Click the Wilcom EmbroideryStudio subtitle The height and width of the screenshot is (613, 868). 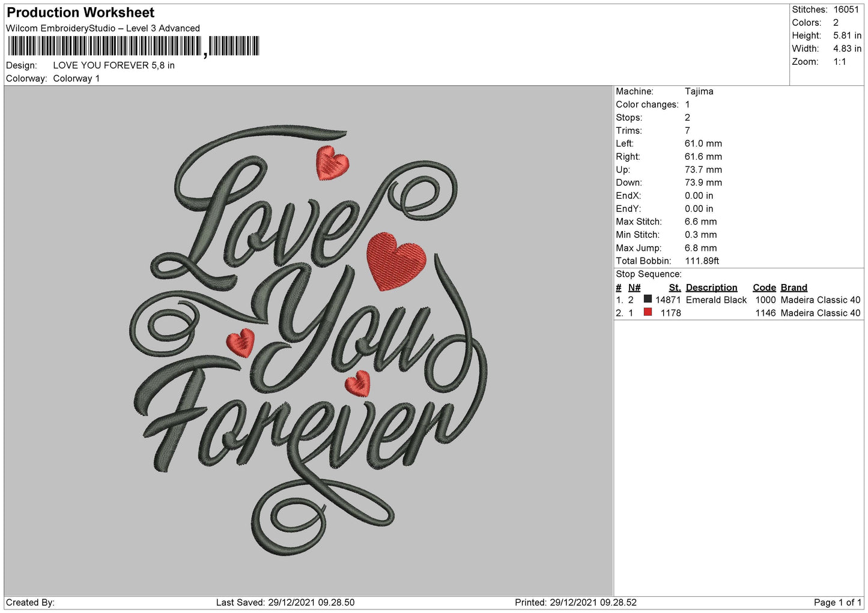[103, 28]
